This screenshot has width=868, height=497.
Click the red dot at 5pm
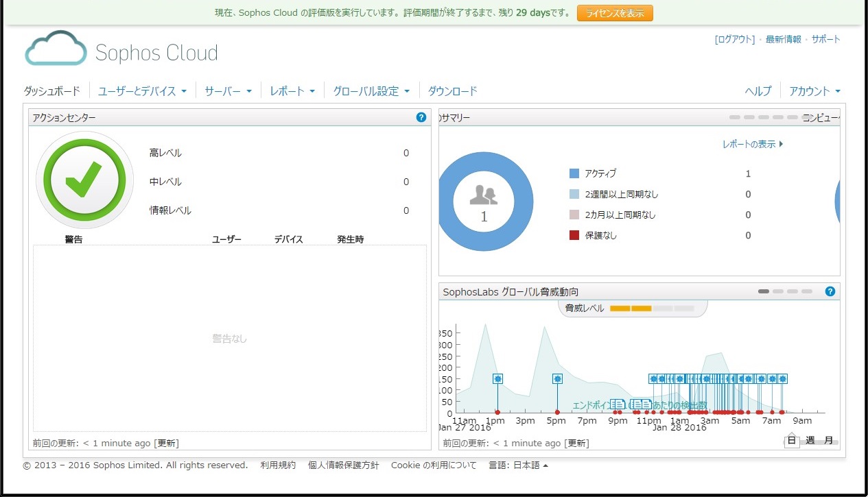[x=557, y=412]
